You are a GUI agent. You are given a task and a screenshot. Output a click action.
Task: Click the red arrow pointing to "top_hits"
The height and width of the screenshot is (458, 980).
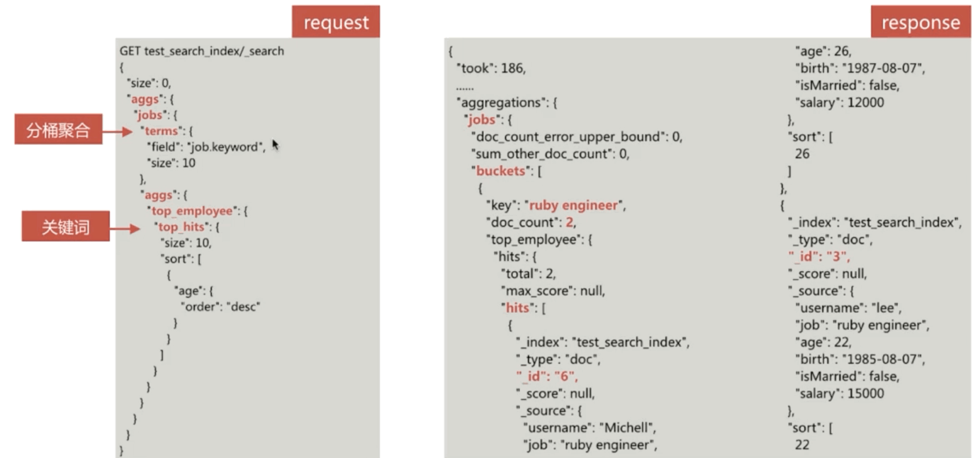pyautogui.click(x=130, y=228)
